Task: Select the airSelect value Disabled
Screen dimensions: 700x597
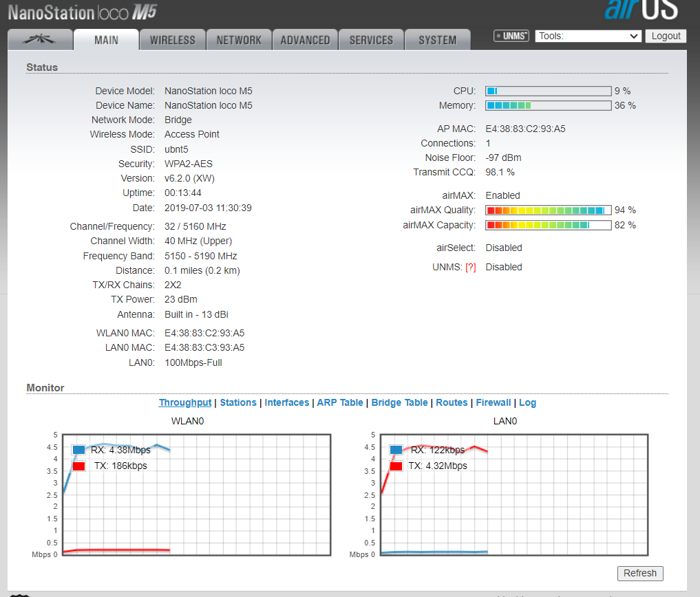Action: [504, 248]
